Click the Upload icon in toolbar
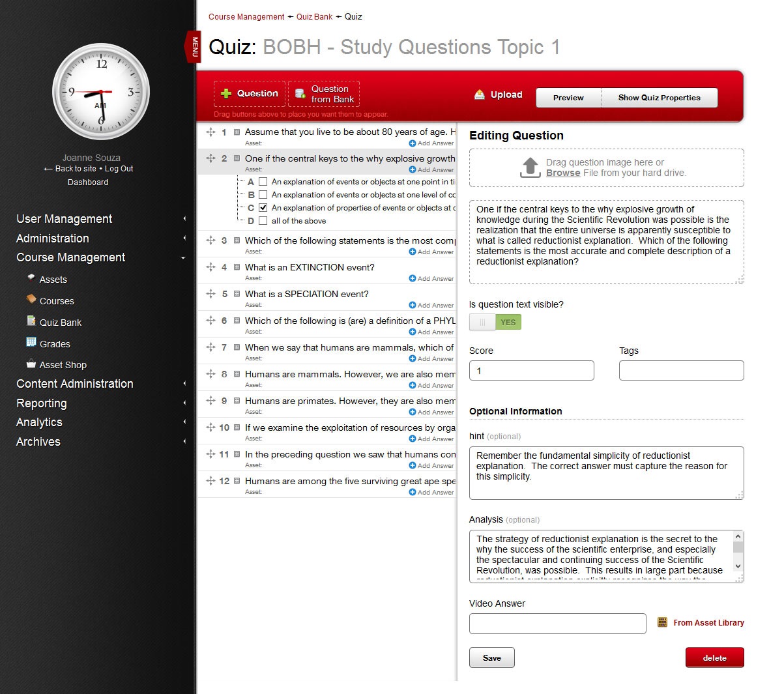Screen dimensions: 784x694 click(480, 94)
